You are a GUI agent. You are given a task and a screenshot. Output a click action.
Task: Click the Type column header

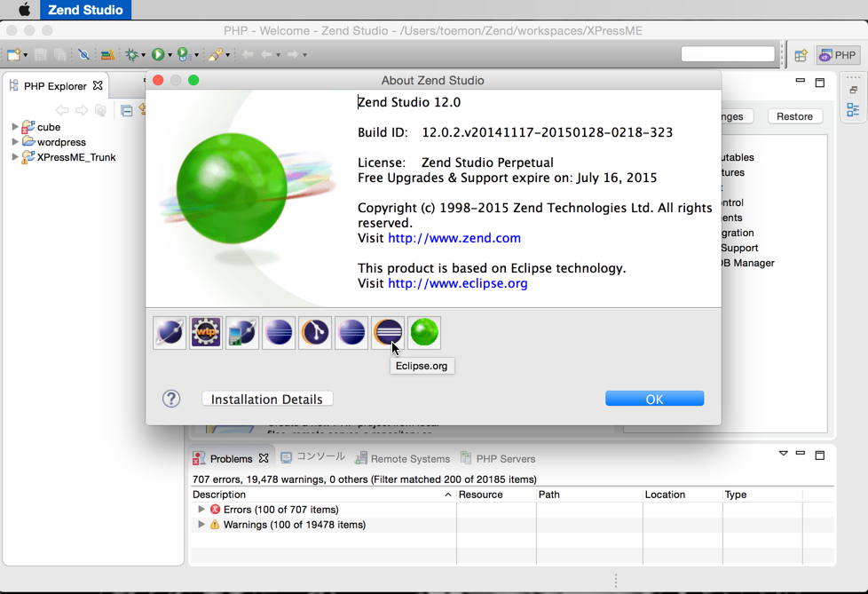(762, 495)
